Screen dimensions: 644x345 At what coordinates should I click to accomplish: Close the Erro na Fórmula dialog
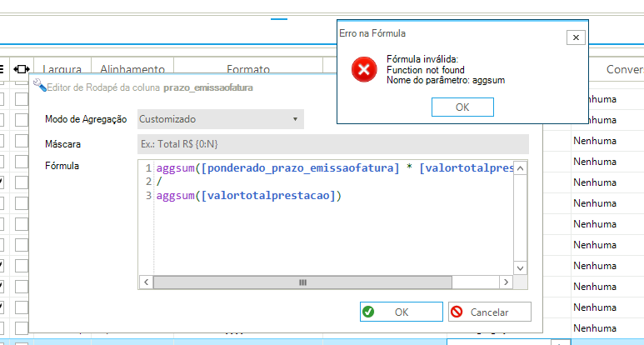pyautogui.click(x=574, y=37)
